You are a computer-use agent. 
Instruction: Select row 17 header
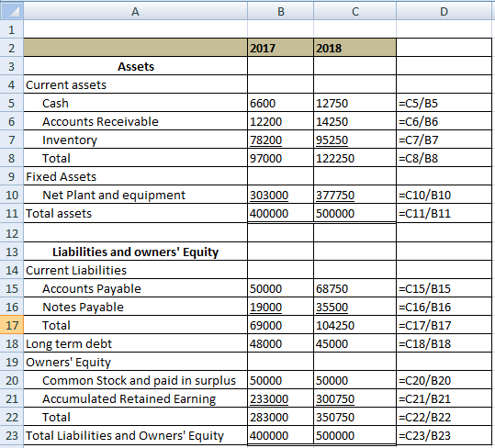click(x=12, y=325)
